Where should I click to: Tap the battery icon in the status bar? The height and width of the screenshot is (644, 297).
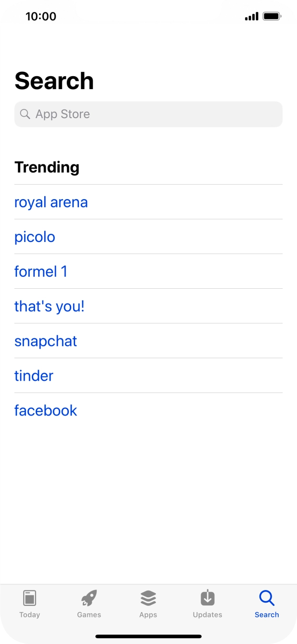click(272, 16)
